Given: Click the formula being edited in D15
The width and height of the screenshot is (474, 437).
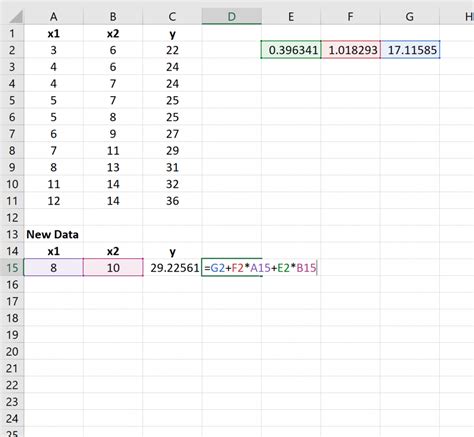Looking at the screenshot, I should 260,268.
